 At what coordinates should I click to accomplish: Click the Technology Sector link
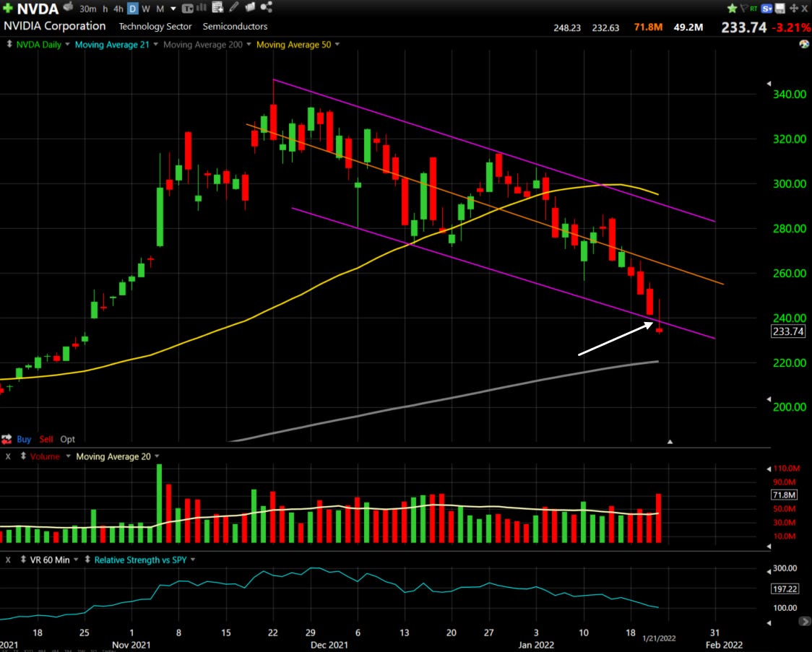pyautogui.click(x=155, y=27)
